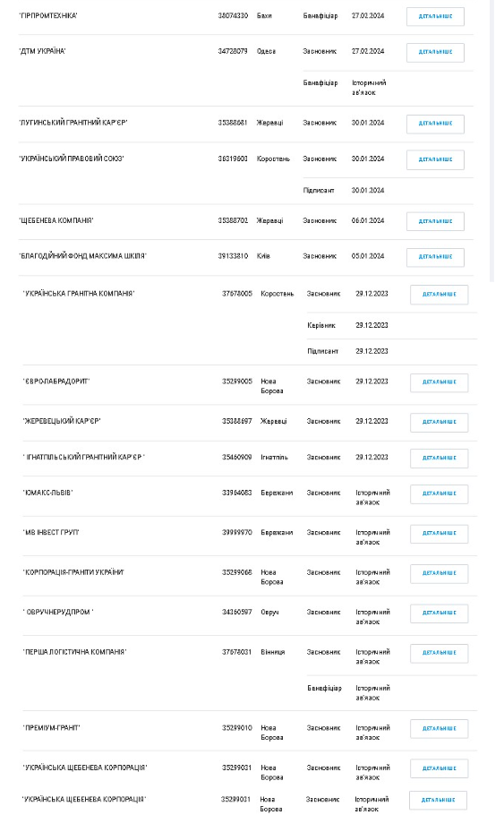Open 'УКРАЇНСЬКА ГРАНІТНА КОМПАНІЯ' details button
The height and width of the screenshot is (815, 504).
point(439,294)
